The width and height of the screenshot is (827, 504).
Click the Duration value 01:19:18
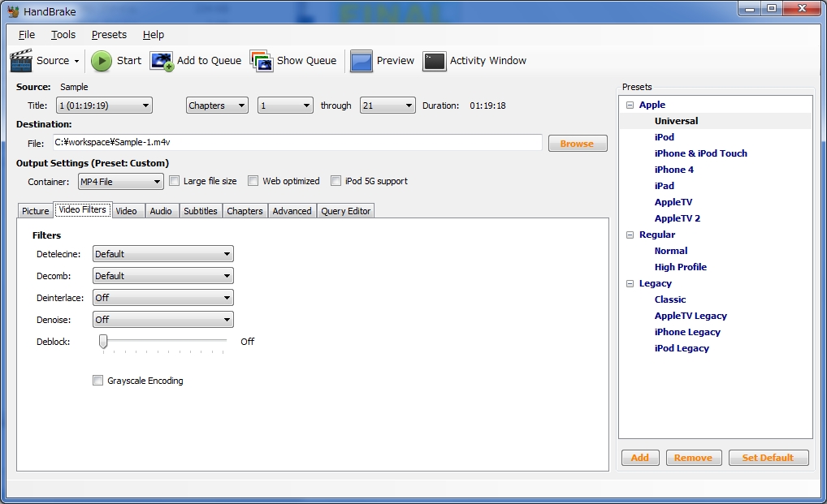pos(487,106)
